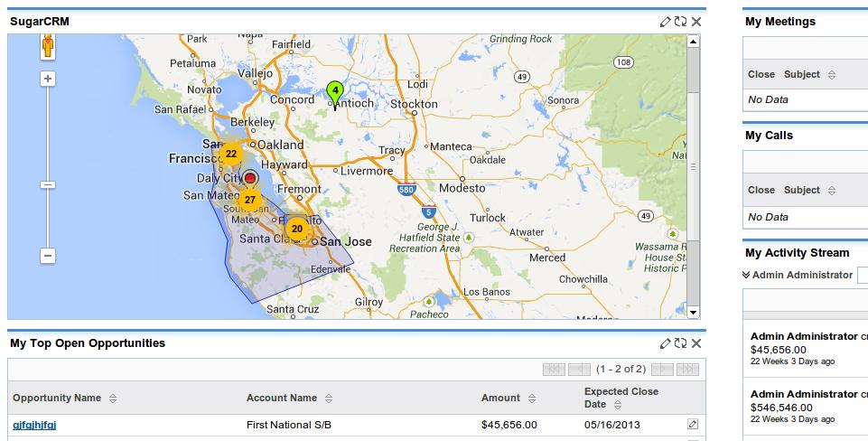Click the Amount column header label
868x441 pixels.
[500, 398]
